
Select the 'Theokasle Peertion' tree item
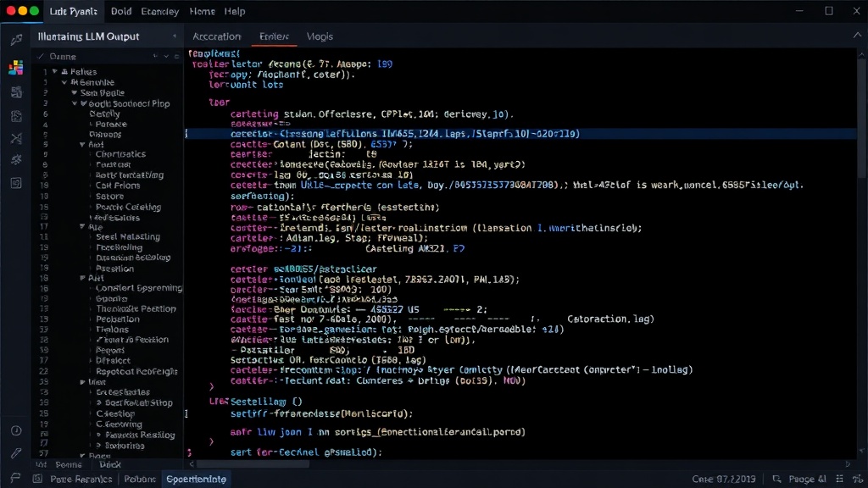pos(136,308)
